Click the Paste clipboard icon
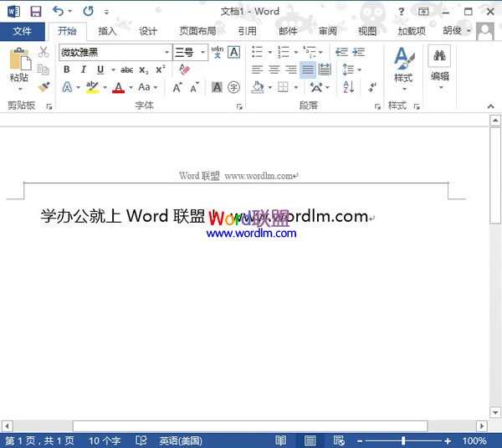Viewport: 502px width, 448px height. (x=20, y=59)
